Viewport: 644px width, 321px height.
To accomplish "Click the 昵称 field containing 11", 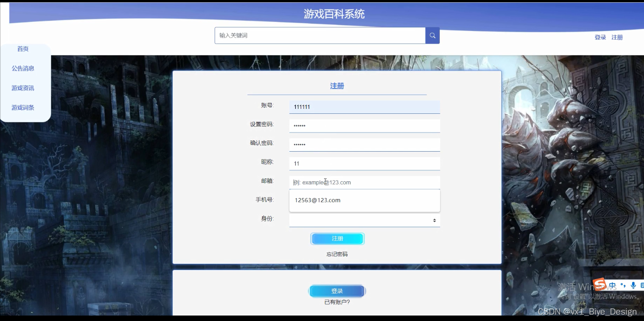I will pyautogui.click(x=365, y=164).
